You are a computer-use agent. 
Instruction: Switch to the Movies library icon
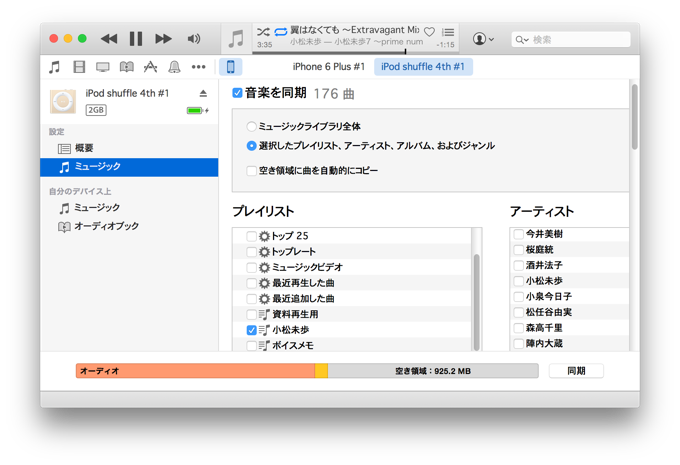79,67
